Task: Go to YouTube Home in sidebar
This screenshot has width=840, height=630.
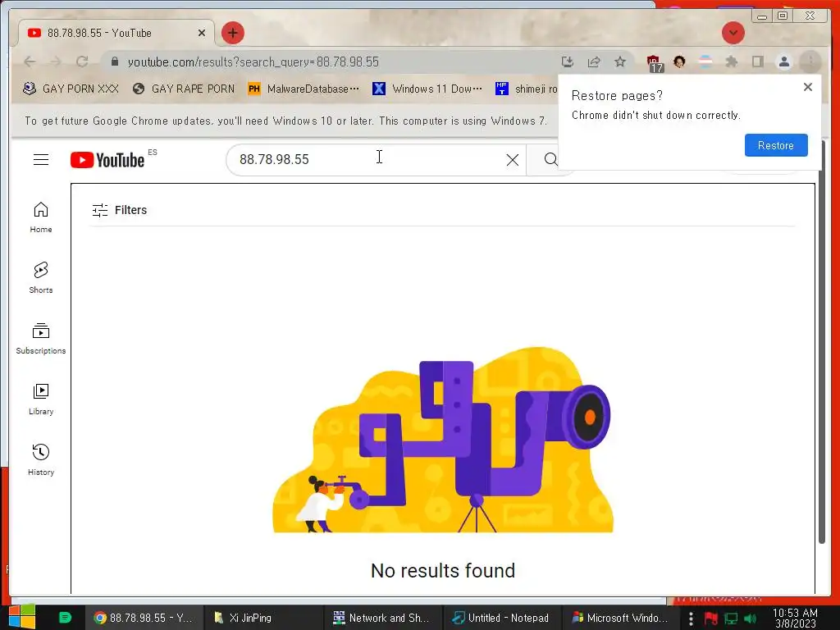Action: 41,217
